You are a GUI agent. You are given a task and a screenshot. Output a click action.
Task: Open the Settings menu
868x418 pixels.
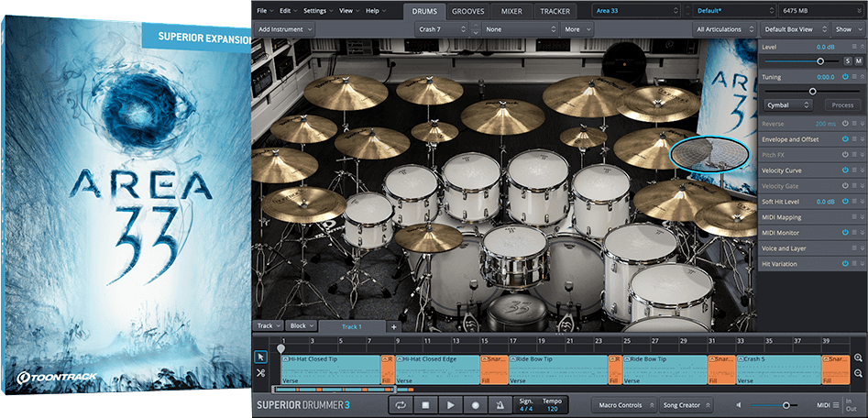click(318, 10)
